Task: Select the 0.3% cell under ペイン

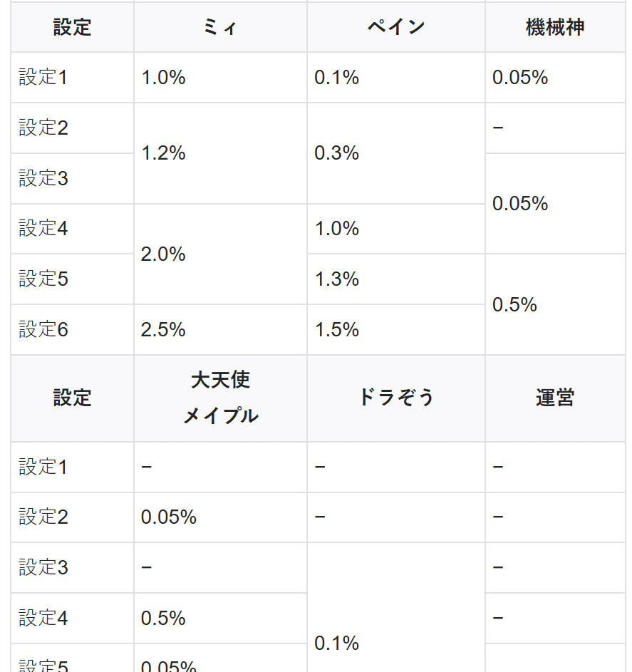Action: [337, 153]
